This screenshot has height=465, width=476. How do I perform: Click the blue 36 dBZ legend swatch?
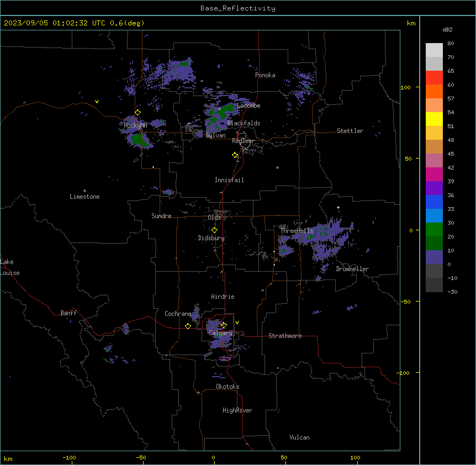pyautogui.click(x=434, y=202)
